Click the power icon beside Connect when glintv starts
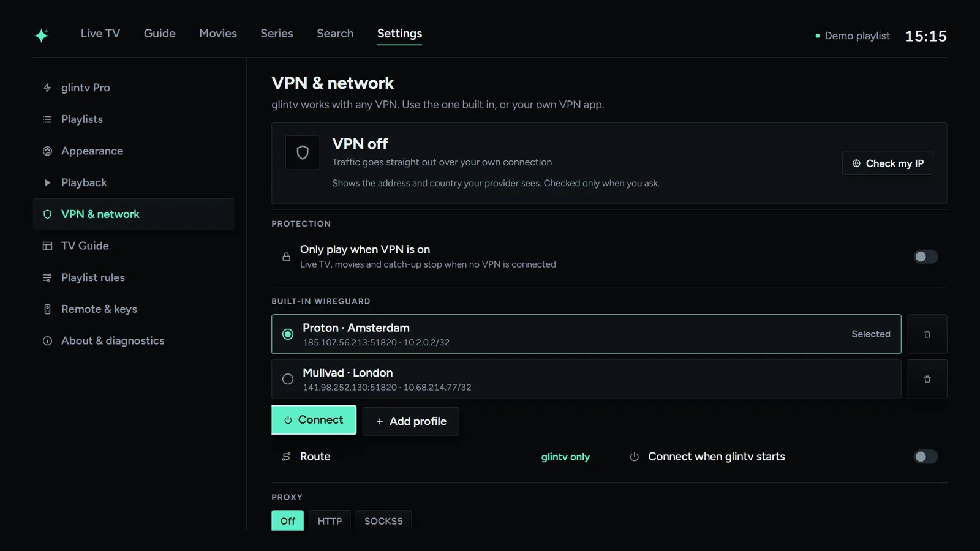The image size is (980, 551). 635,457
